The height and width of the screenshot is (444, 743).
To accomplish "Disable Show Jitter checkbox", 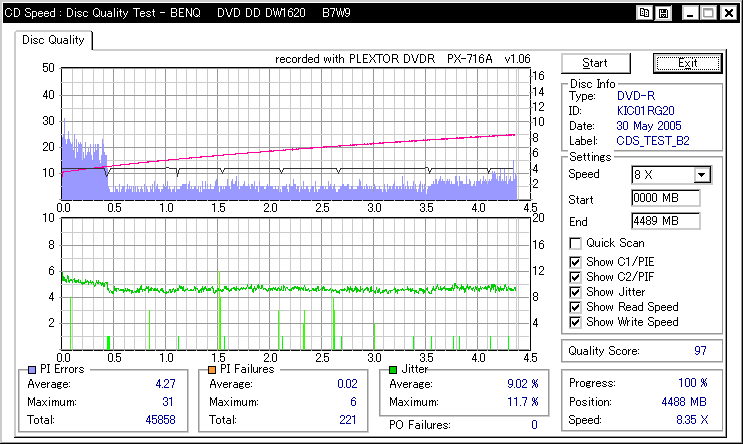I will pyautogui.click(x=575, y=292).
